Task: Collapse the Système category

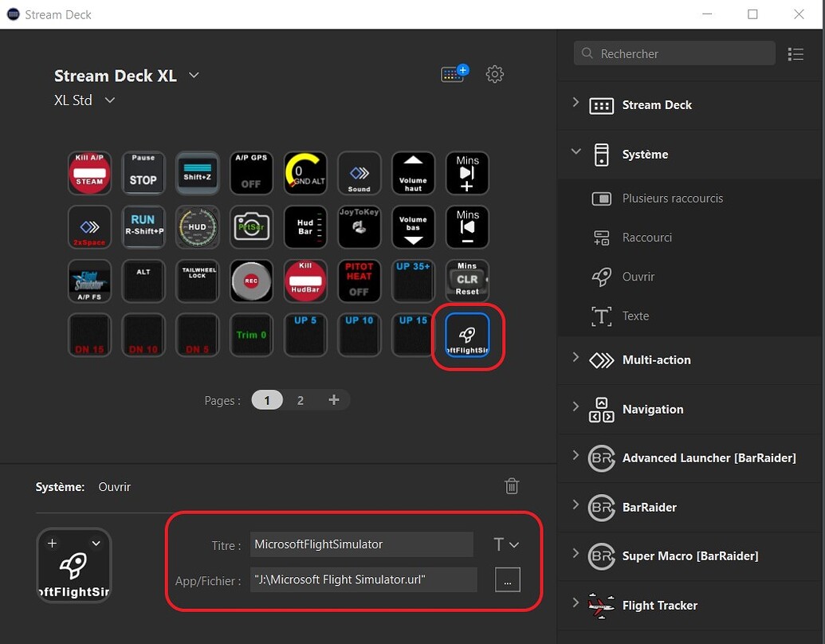Action: tap(576, 155)
